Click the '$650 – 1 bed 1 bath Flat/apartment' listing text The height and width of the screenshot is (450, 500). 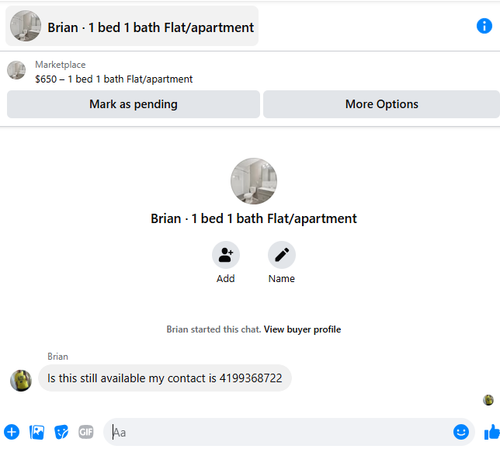(114, 79)
